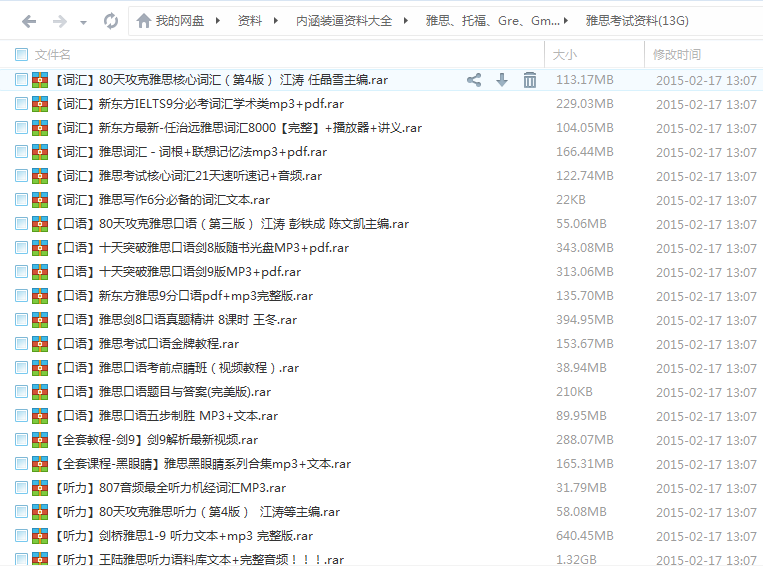Click the forward navigation arrow

tap(59, 21)
